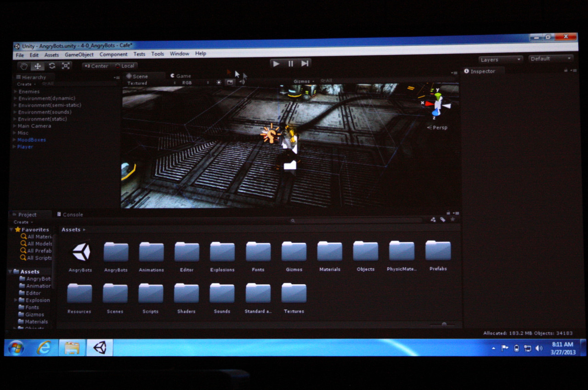Select the Scale tool

point(66,66)
